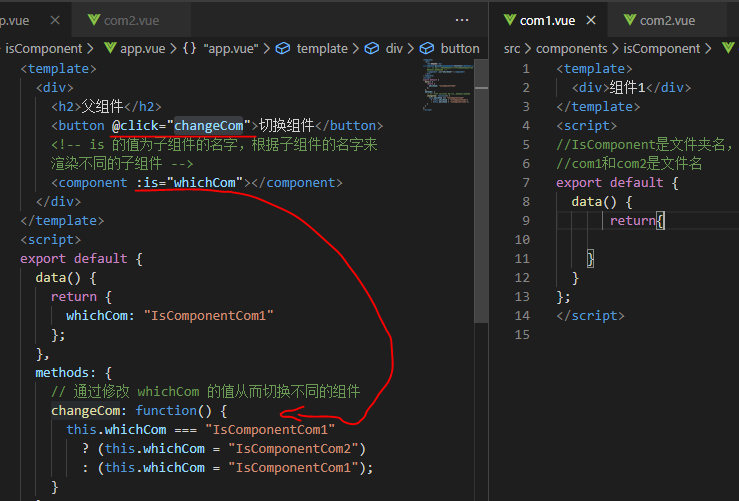Open com2.vue tab in right editor
739x501 pixels.
coord(667,20)
